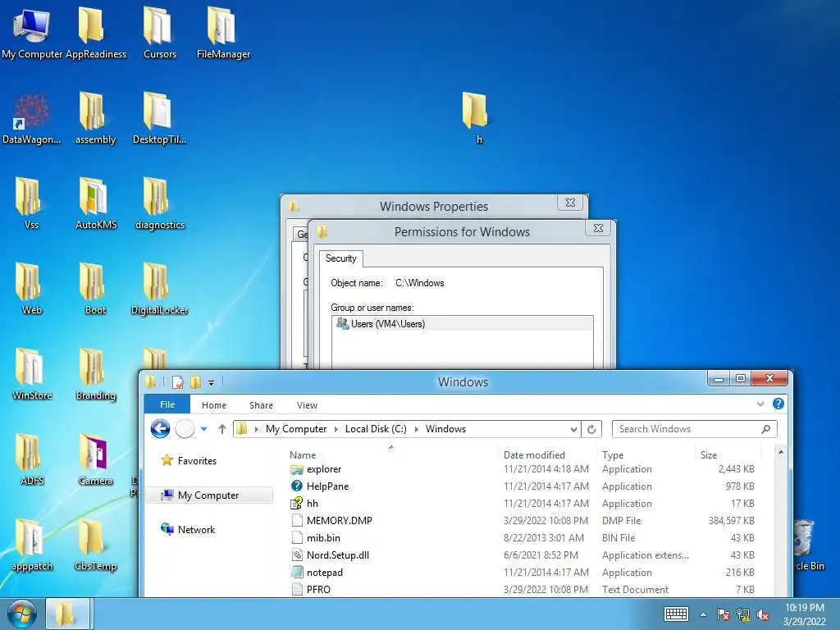Select the WinStore folder icon
The image size is (840, 630).
pos(32,374)
